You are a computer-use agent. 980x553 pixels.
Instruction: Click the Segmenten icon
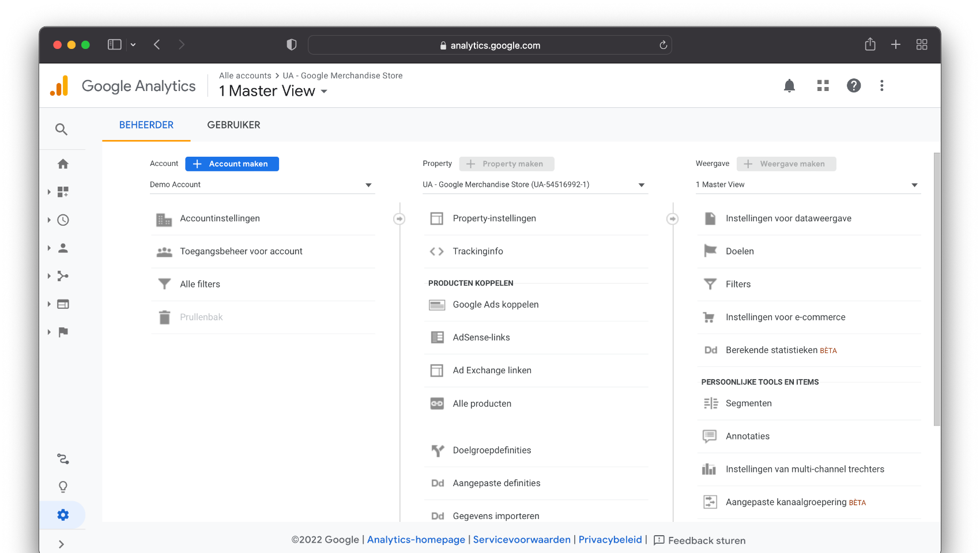tap(711, 403)
